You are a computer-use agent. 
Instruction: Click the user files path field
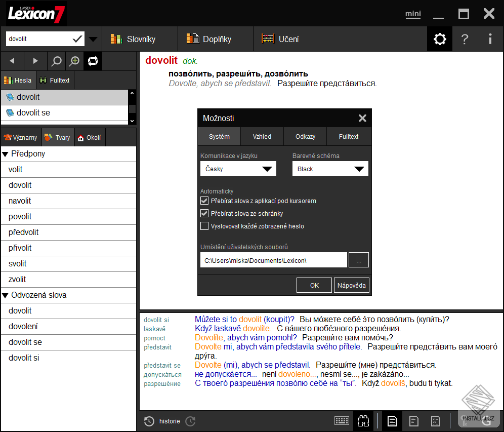(x=274, y=260)
